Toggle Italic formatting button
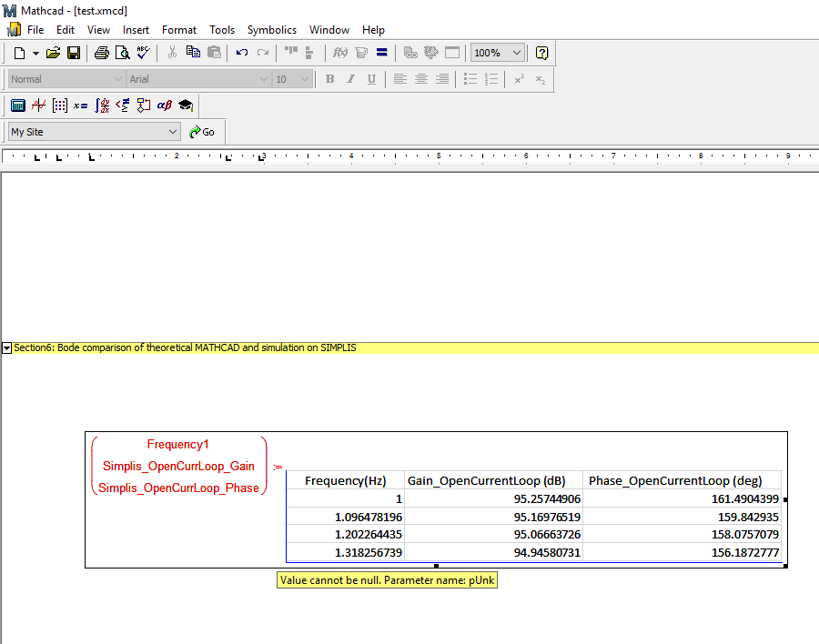819x644 pixels. pos(350,79)
